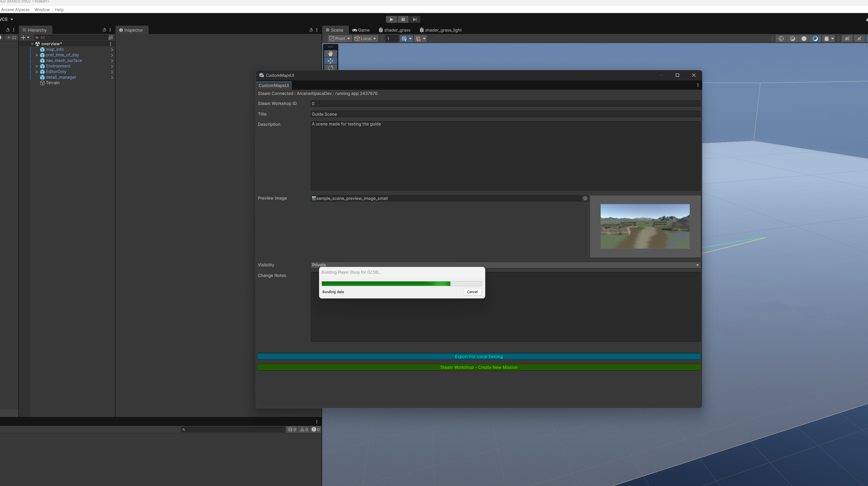Click the Play button
This screenshot has width=868, height=486.
391,19
